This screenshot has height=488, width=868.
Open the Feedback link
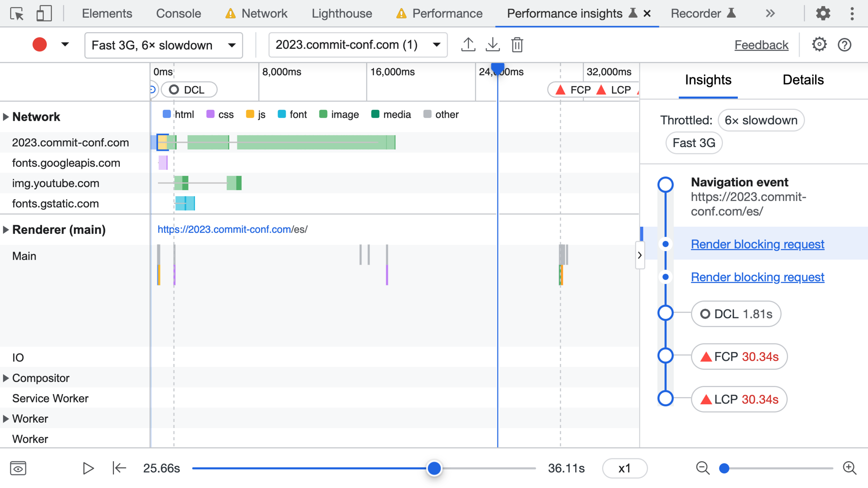click(x=761, y=45)
